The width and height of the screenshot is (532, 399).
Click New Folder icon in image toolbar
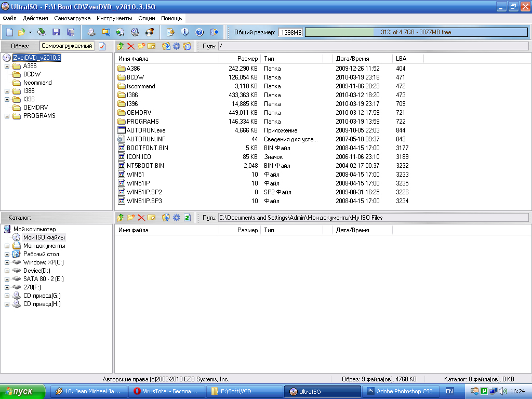coord(141,46)
